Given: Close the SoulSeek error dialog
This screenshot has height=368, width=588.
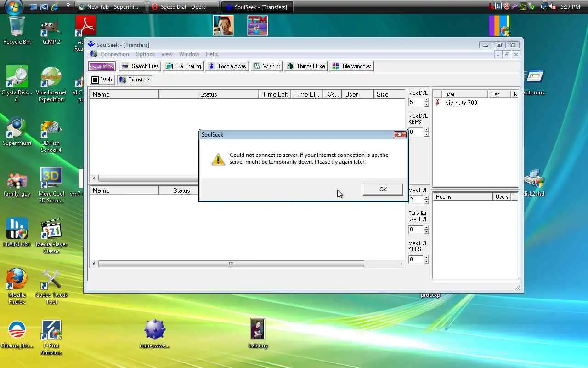Looking at the screenshot, I should pyautogui.click(x=400, y=135).
